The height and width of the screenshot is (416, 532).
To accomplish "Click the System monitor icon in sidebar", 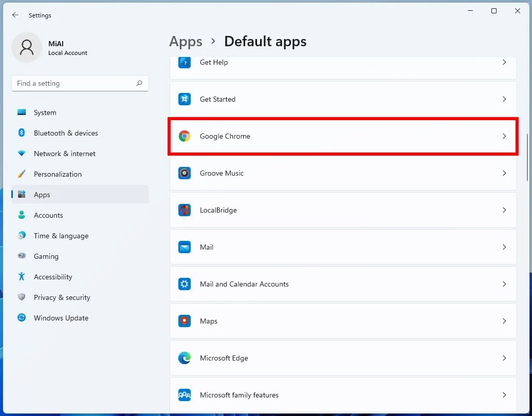I will coord(22,112).
